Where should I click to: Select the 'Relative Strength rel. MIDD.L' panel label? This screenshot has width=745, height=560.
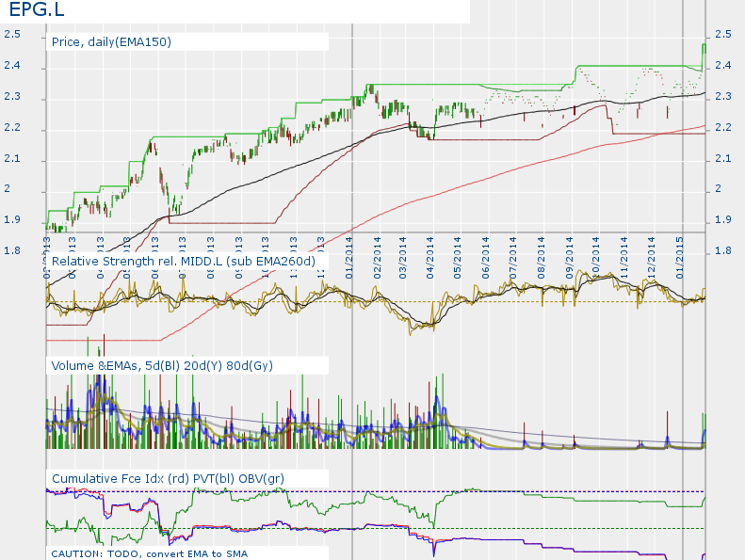click(x=184, y=262)
